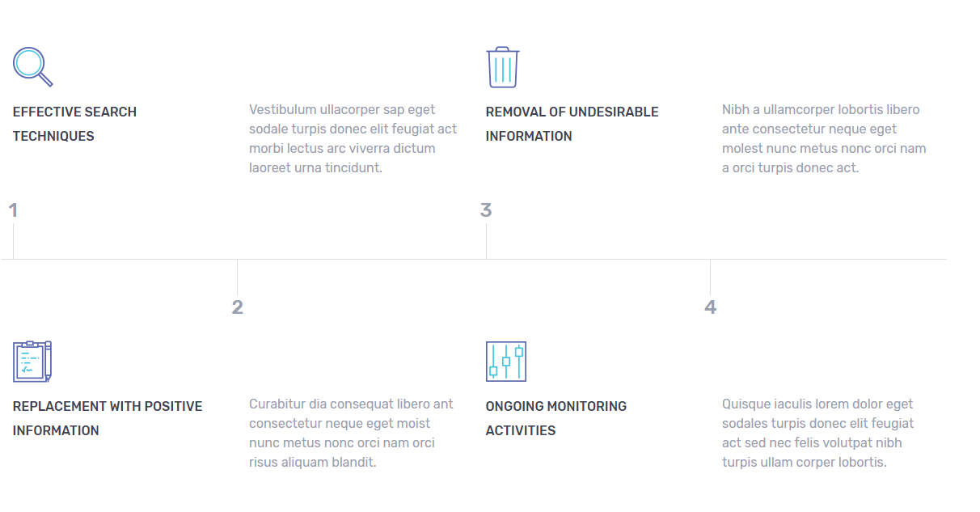Select timeline step number 4

(x=710, y=307)
